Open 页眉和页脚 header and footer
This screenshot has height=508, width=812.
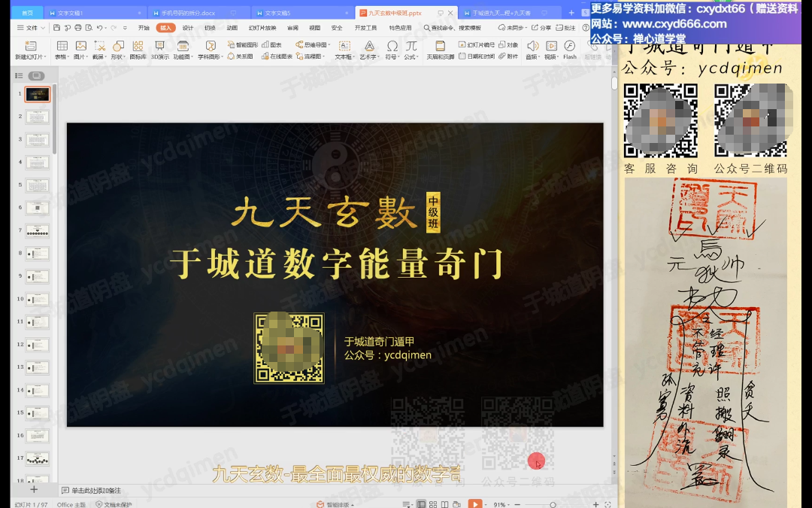[x=440, y=50]
